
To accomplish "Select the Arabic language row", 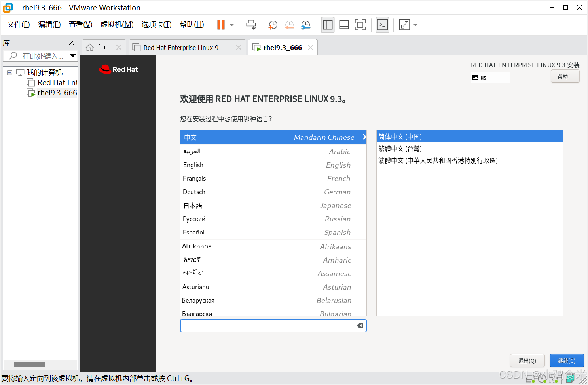I will (273, 151).
